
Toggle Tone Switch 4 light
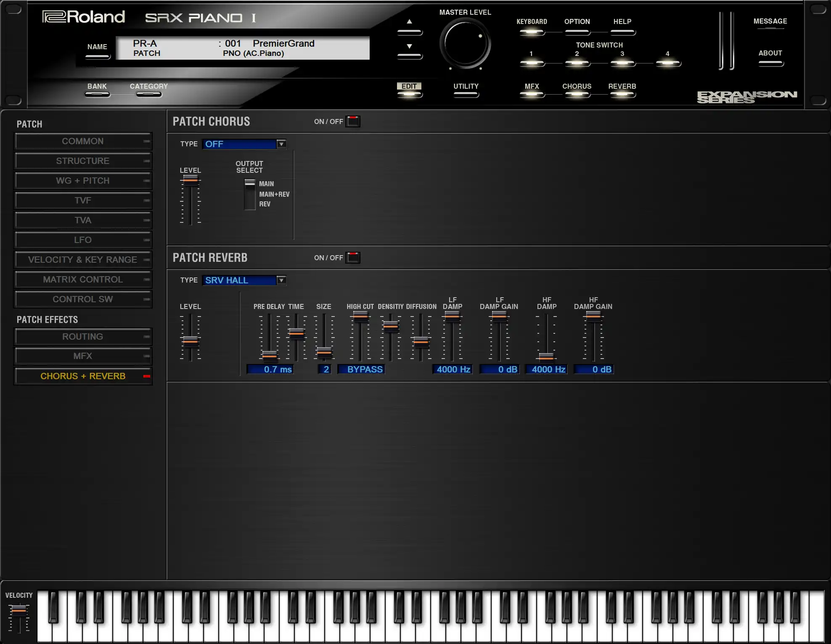(668, 63)
